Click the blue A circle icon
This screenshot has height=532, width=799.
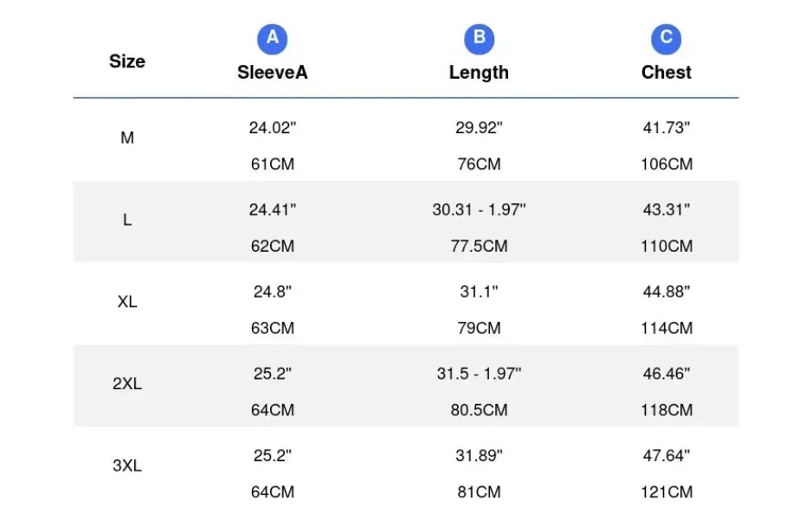coord(272,39)
